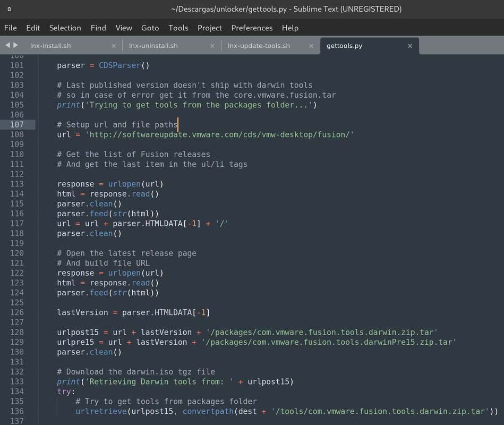Click the window icon in title bar
Screen dimensions: 504x425
tap(10, 9)
